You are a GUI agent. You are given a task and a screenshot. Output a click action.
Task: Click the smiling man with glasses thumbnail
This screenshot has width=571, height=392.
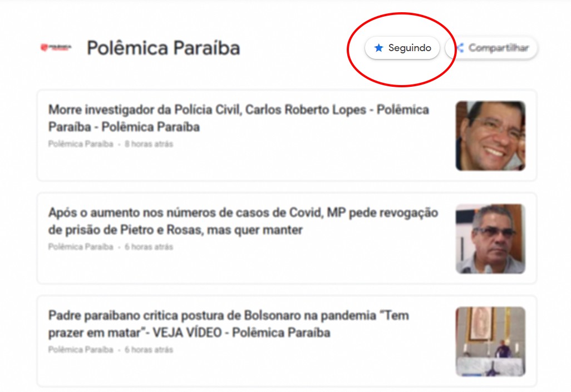coord(490,136)
